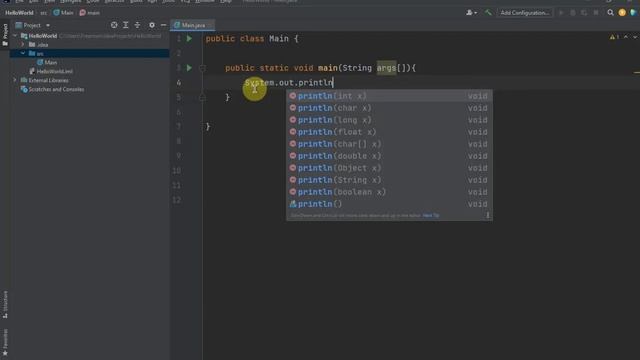The height and width of the screenshot is (360, 640).
Task: Choose println(Object x) from the completion list
Action: [x=389, y=168]
